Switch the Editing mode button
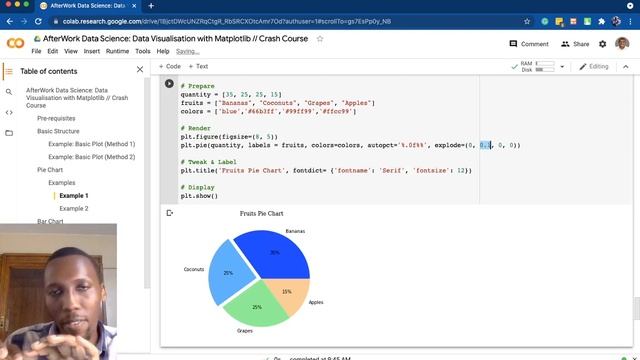 click(x=593, y=67)
